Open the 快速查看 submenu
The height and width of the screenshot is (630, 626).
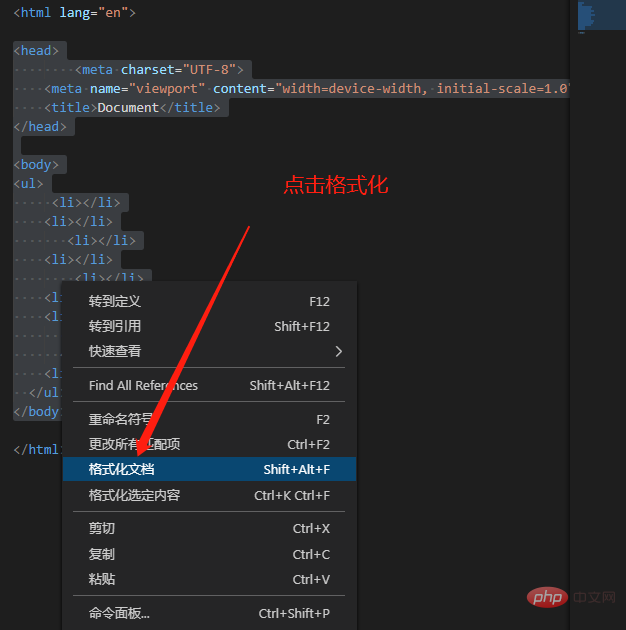[x=209, y=351]
